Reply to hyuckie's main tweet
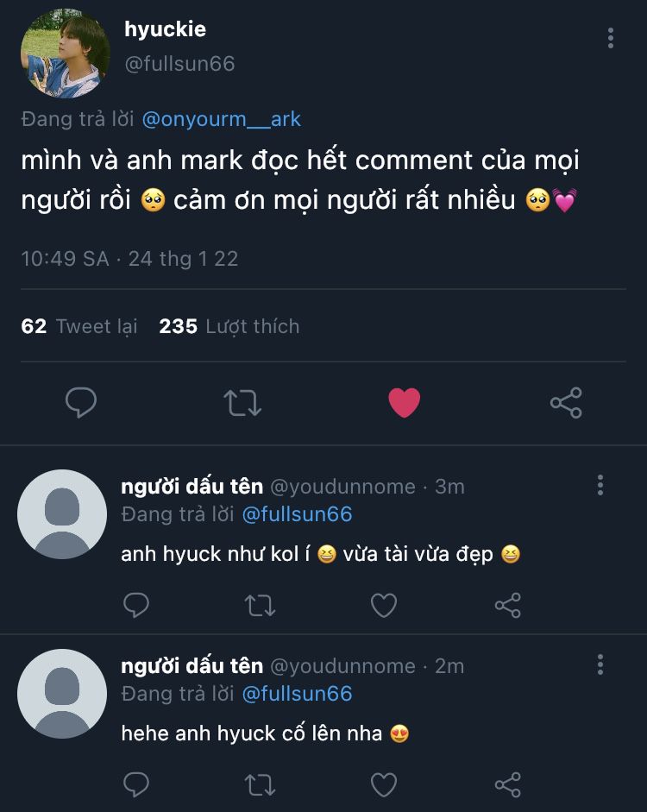 pos(81,402)
